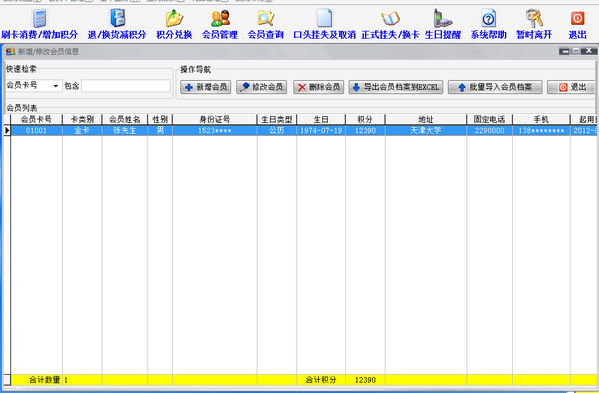Close the 新增/修改会员信息 window
Viewport: 599px width, 393px height.
click(589, 51)
